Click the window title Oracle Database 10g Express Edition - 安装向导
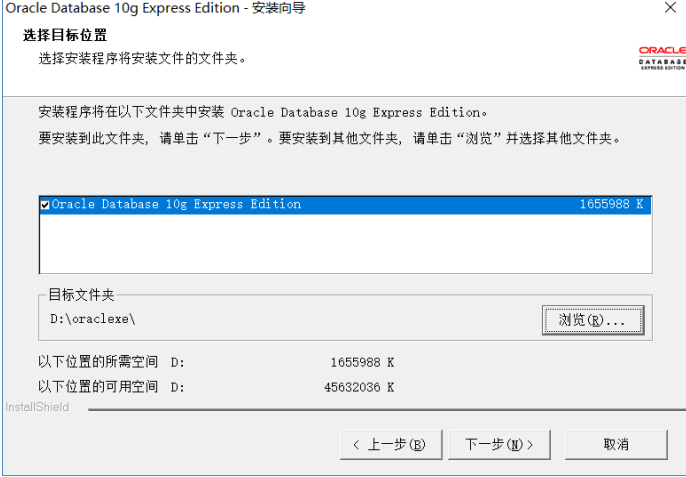This screenshot has width=686, height=477. [x=155, y=8]
